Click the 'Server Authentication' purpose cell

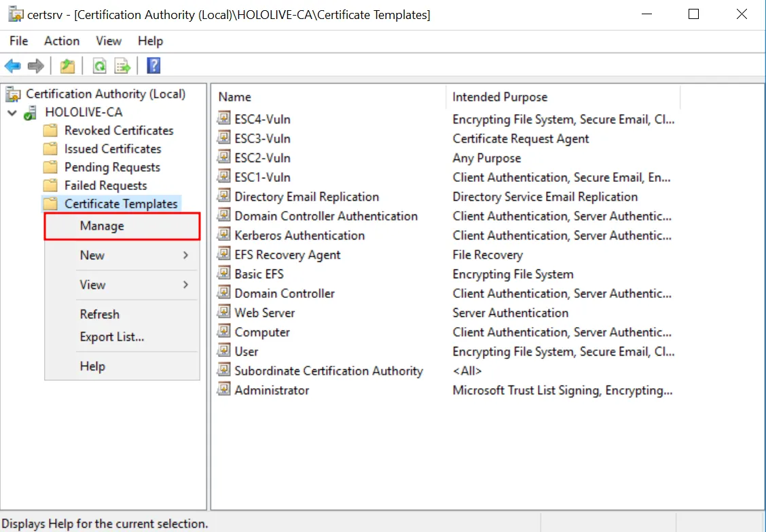511,313
